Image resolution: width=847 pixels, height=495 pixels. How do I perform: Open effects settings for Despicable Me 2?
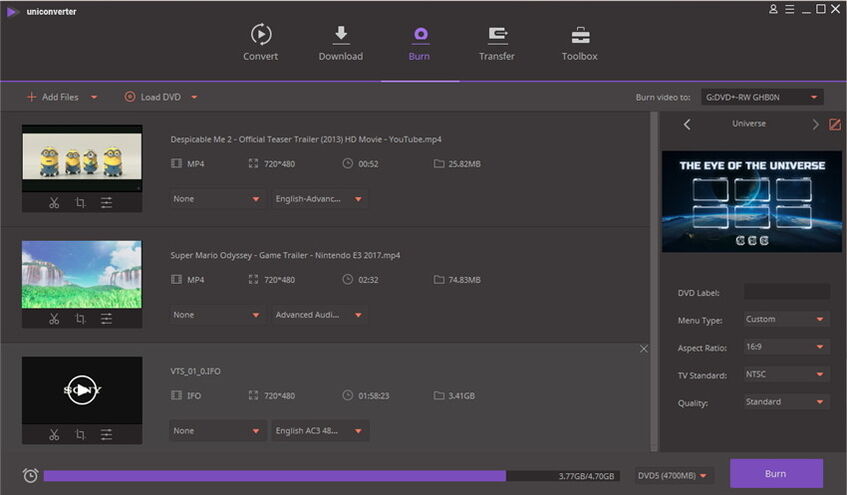point(106,203)
